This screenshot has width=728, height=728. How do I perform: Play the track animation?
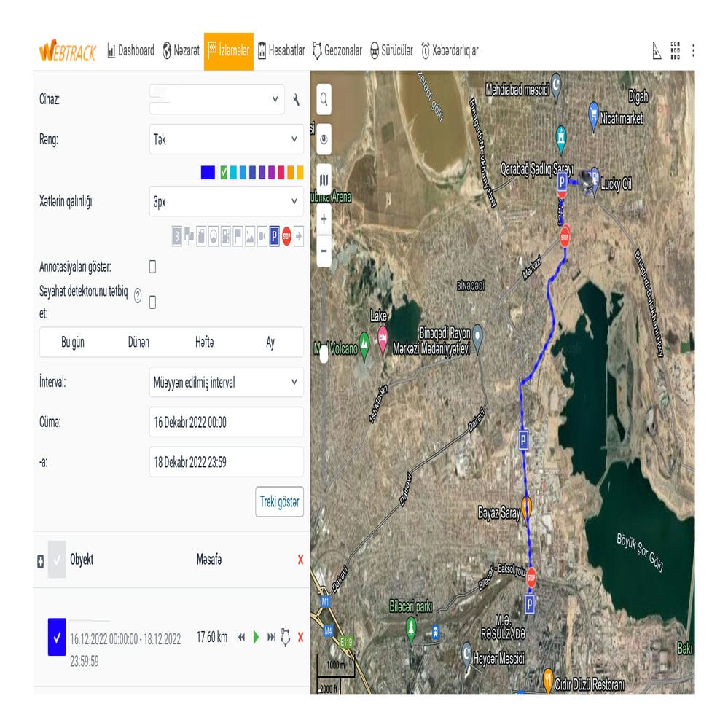coord(256,638)
